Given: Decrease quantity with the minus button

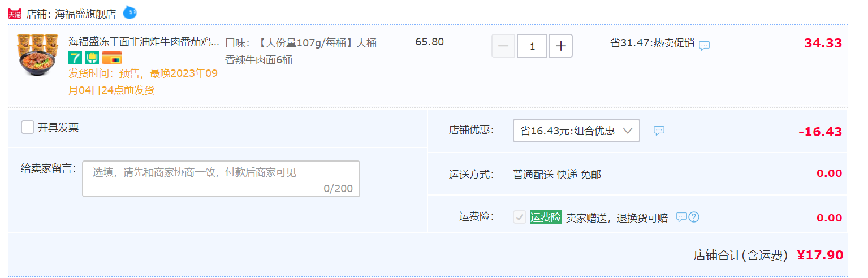Looking at the screenshot, I should click(x=503, y=46).
